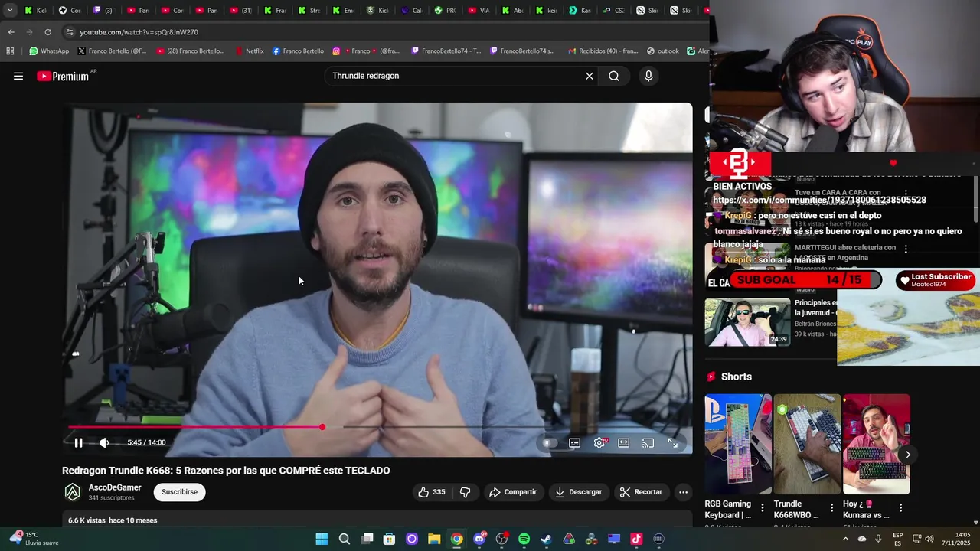Open options for Trundle K668WBO short
The width and height of the screenshot is (980, 551).
(x=831, y=507)
